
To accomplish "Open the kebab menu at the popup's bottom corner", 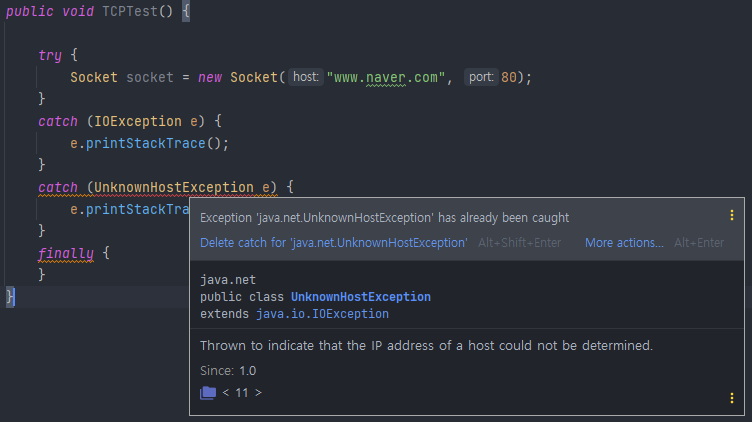I will pos(732,398).
